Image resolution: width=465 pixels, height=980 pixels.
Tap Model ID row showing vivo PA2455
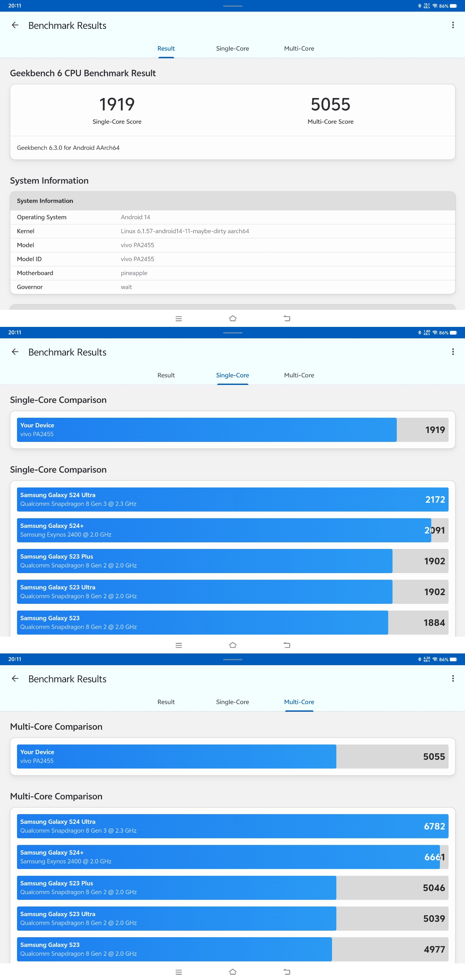point(233,259)
